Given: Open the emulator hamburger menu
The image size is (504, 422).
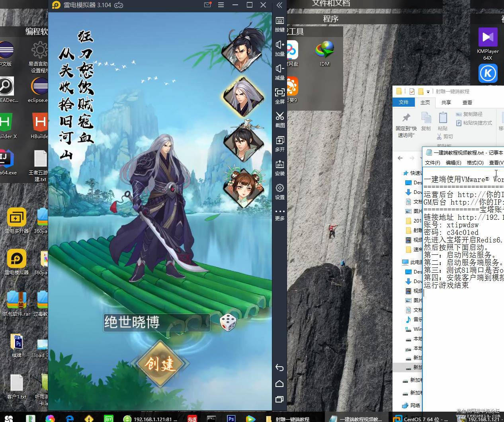Looking at the screenshot, I should (221, 5).
